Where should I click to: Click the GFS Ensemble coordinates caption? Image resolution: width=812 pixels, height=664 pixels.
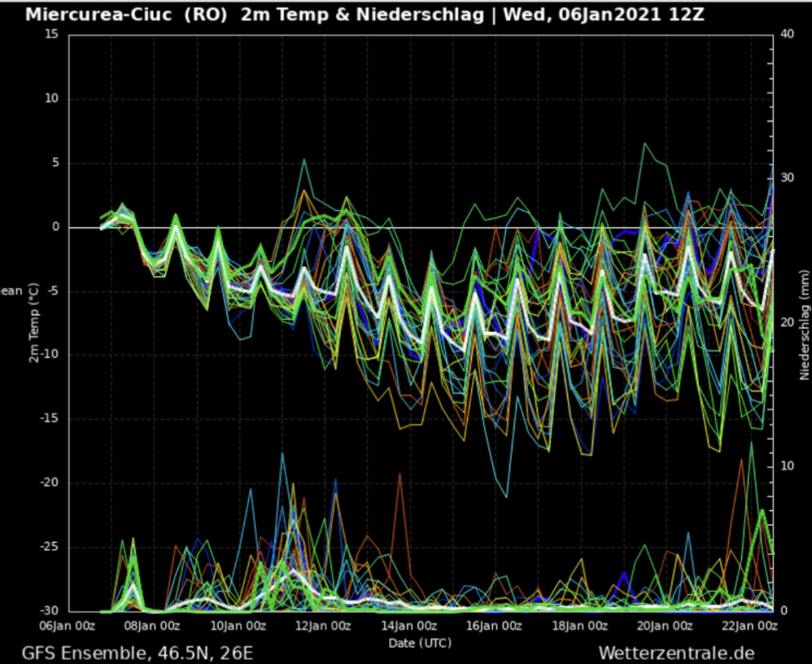tap(137, 652)
